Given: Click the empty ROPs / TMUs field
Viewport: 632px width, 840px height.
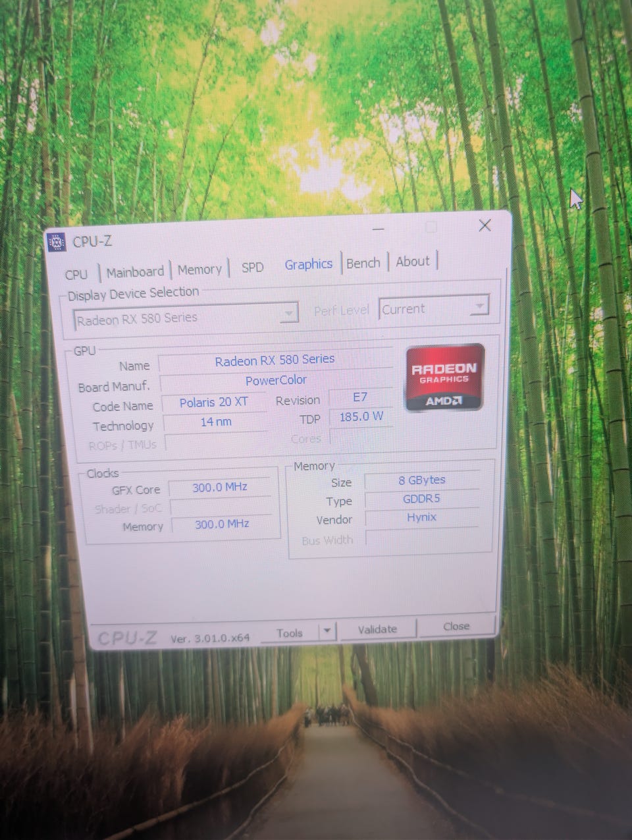Looking at the screenshot, I should coord(217,441).
